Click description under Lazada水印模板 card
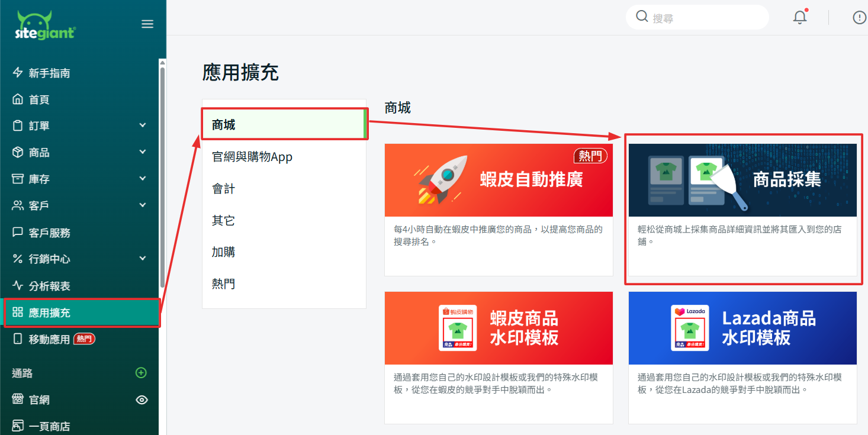Image resolution: width=868 pixels, height=435 pixels. (x=740, y=384)
